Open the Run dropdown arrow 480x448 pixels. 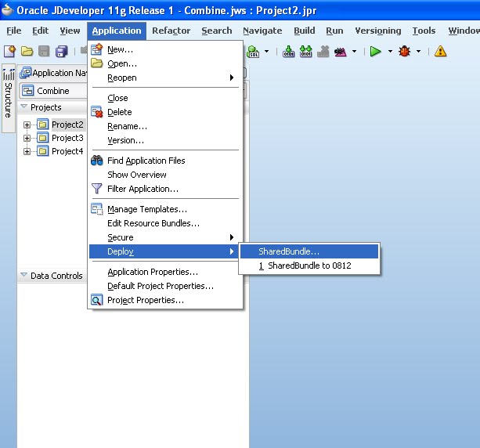point(390,51)
